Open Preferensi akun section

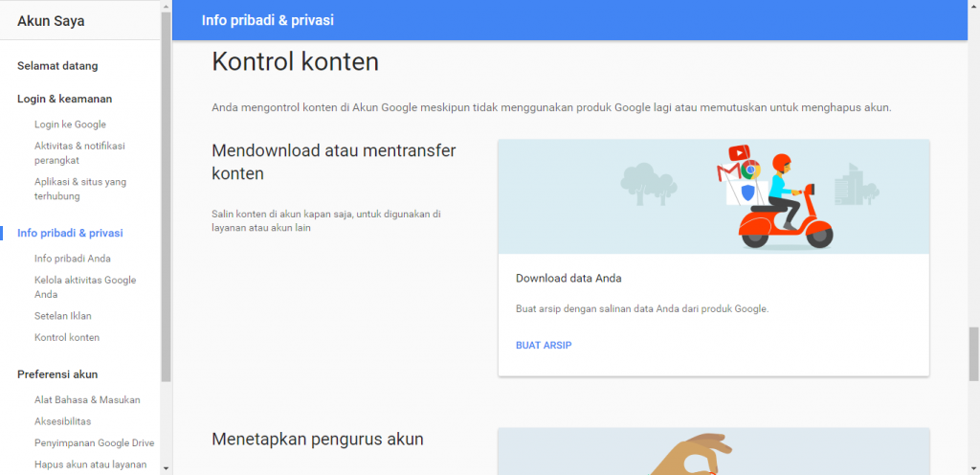pos(57,374)
